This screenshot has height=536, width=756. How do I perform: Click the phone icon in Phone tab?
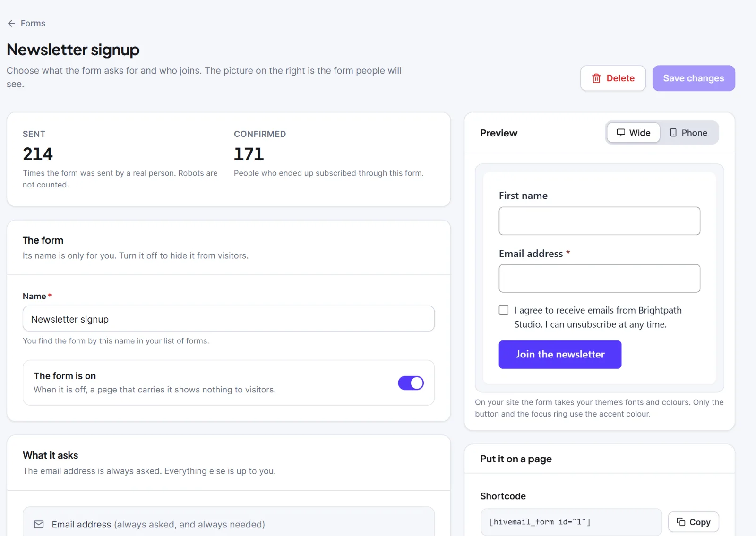[673, 133]
